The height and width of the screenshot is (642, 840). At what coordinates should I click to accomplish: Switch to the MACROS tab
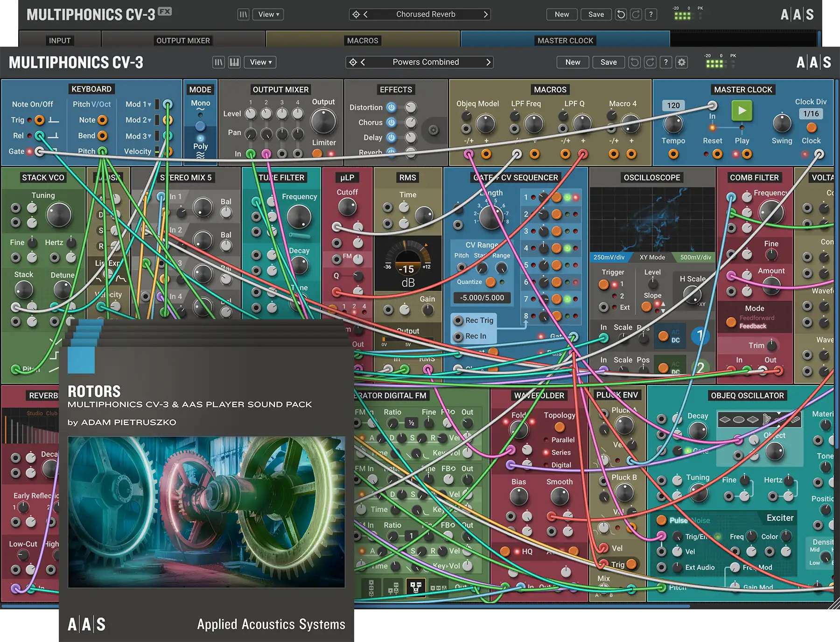tap(363, 41)
